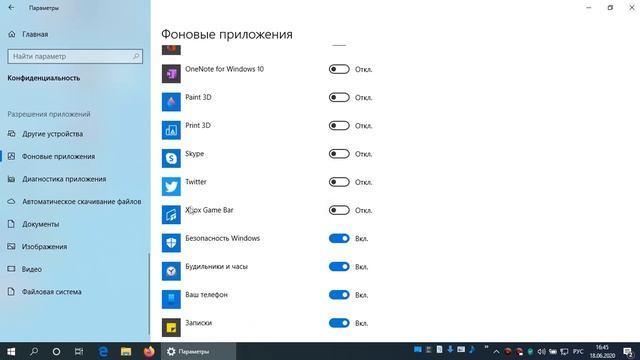
Task: Click the Параметры taskbar button
Action: [198, 351]
